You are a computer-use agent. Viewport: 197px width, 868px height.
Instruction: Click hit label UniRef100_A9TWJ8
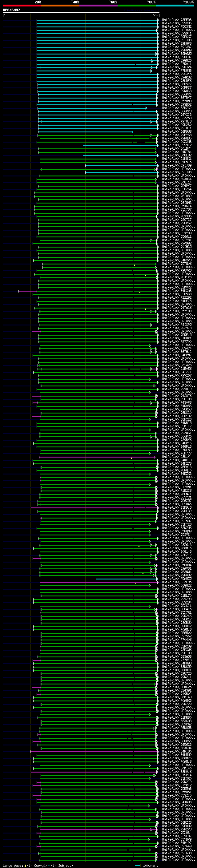[x=177, y=121]
